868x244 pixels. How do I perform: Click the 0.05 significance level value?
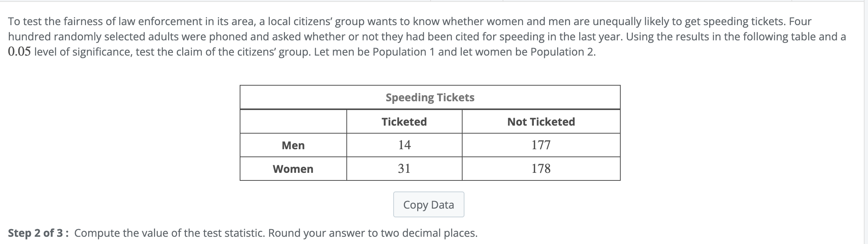[x=19, y=52]
